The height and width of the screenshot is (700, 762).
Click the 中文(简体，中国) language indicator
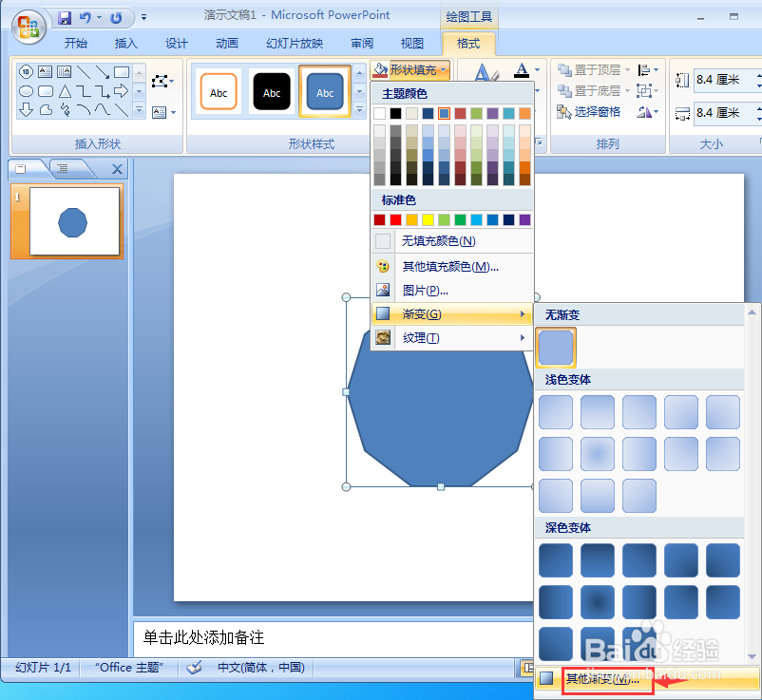(261, 668)
